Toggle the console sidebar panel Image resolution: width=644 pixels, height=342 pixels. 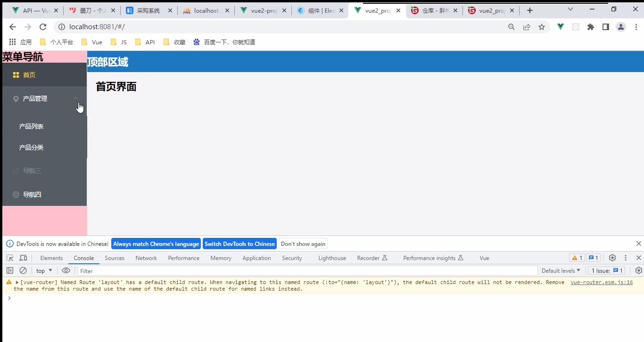click(x=10, y=270)
